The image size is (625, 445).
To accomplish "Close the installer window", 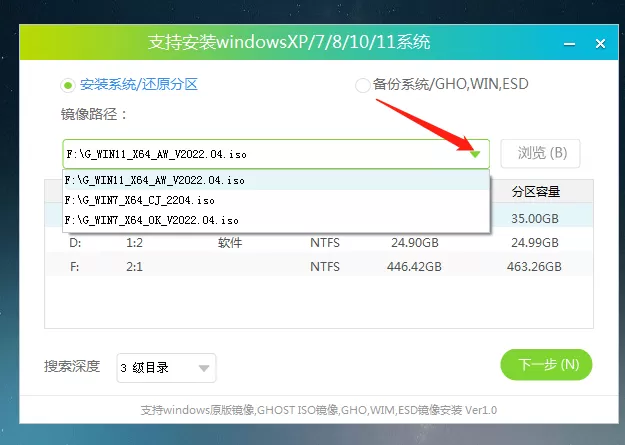I will coord(600,43).
